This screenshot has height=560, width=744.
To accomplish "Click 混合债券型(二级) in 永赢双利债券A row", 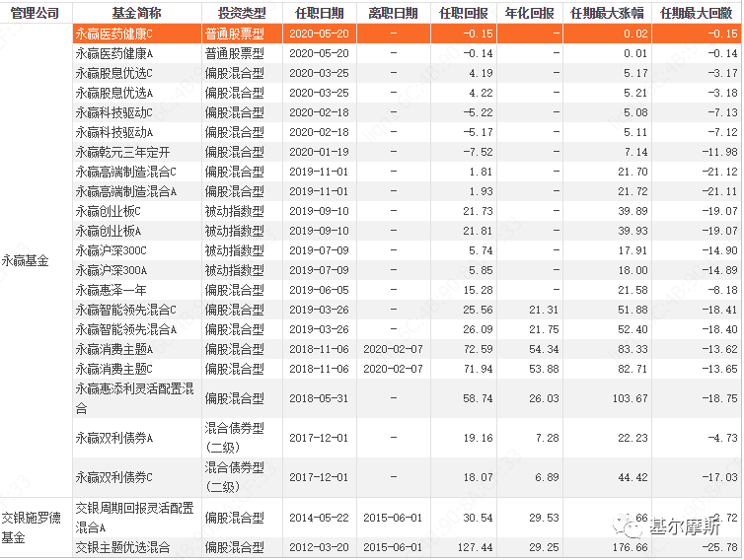I will coord(235,438).
